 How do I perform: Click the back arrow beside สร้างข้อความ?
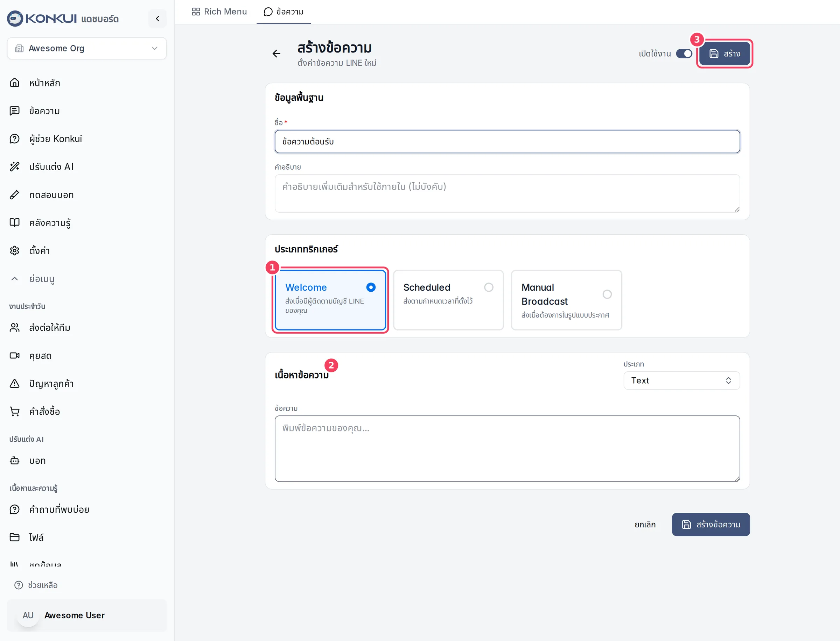(x=276, y=54)
